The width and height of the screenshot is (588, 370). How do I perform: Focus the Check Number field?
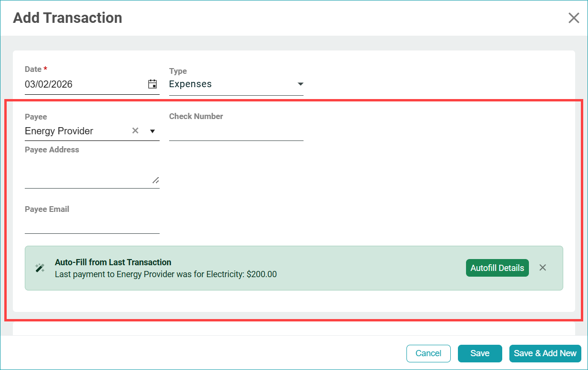click(x=236, y=131)
